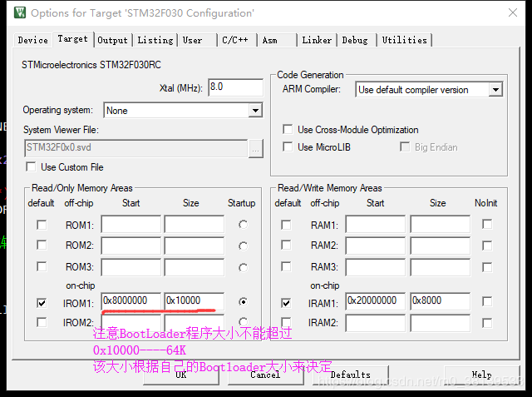Tick the IRAM2 NoInit checkbox
Screen dimensions: 532x397
487,323
